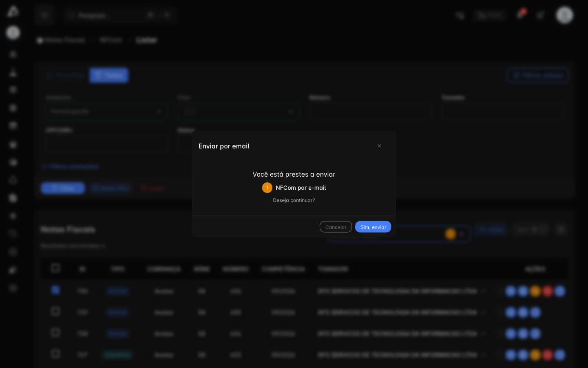This screenshot has width=588, height=368.
Task: Click the text 'Você está prestes a enviar'
Action: (294, 174)
